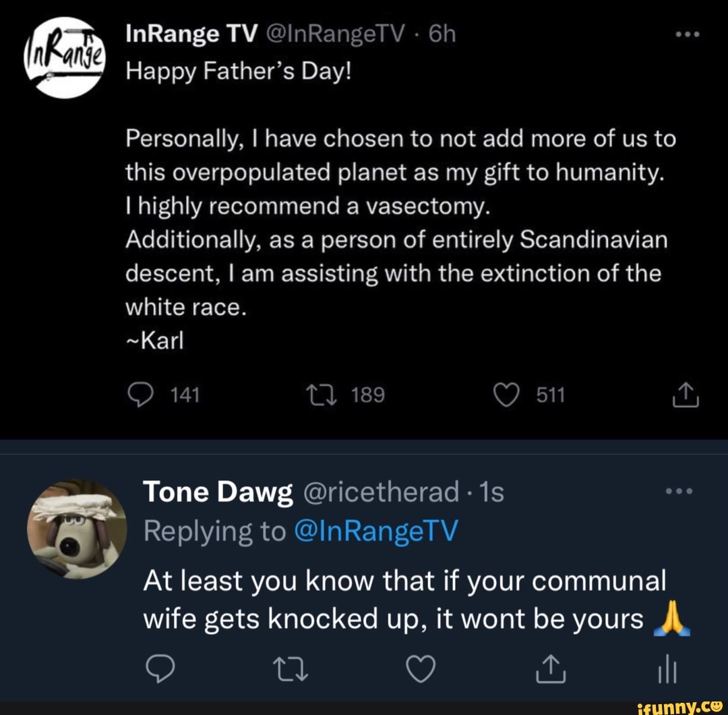Viewport: 728px width, 715px height.
Task: Like Tone Dawg's reply
Action: (421, 670)
